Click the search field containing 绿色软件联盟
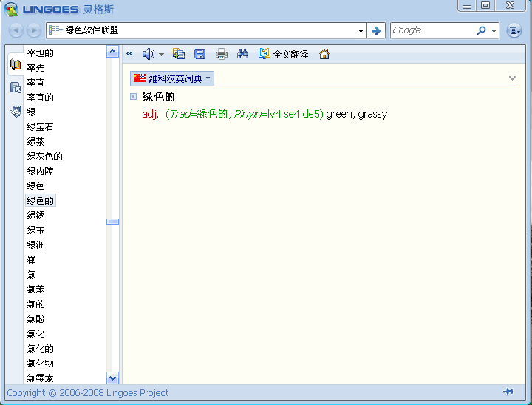532x405 pixels. click(x=207, y=30)
